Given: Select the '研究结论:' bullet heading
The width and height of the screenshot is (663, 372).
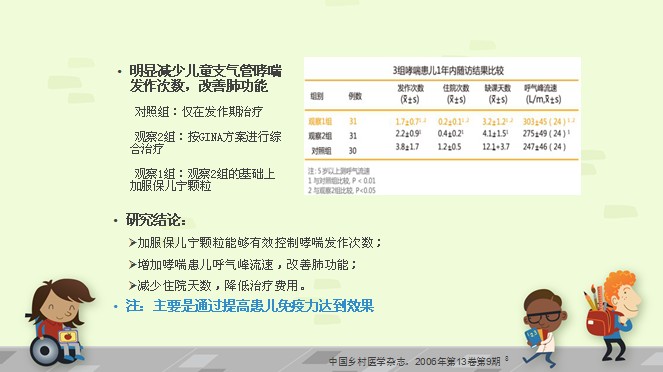Looking at the screenshot, I should coord(156,220).
